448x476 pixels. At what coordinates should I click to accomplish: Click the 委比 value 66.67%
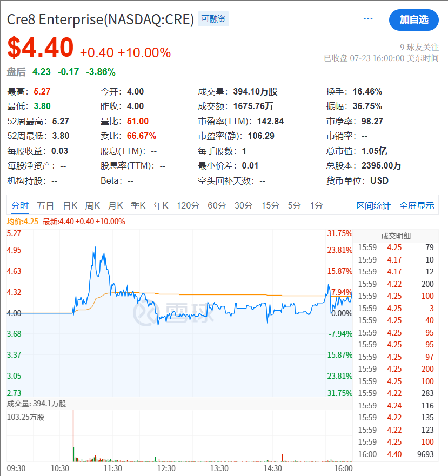pos(141,136)
